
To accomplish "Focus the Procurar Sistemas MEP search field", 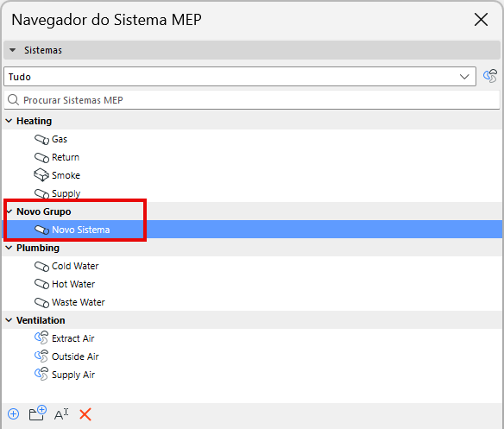I will click(x=252, y=100).
